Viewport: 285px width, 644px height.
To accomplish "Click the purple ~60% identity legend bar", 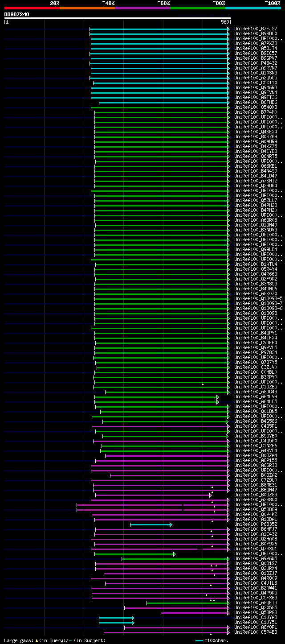I will 142,8.
